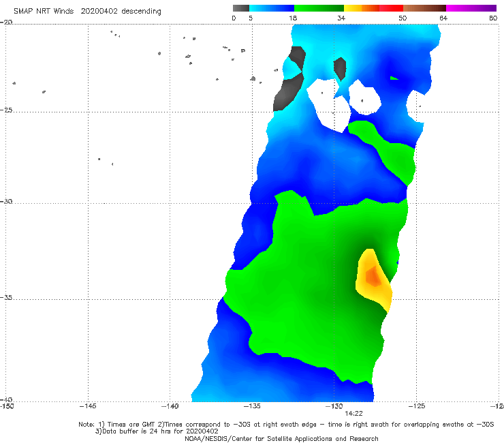Click the color bar label '5'

pos(251,18)
